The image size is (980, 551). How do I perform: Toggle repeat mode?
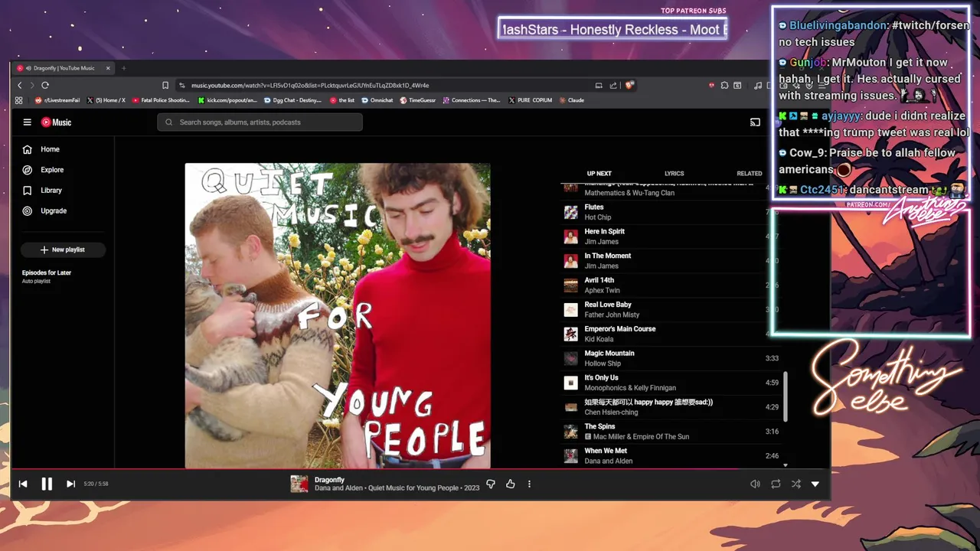point(776,484)
